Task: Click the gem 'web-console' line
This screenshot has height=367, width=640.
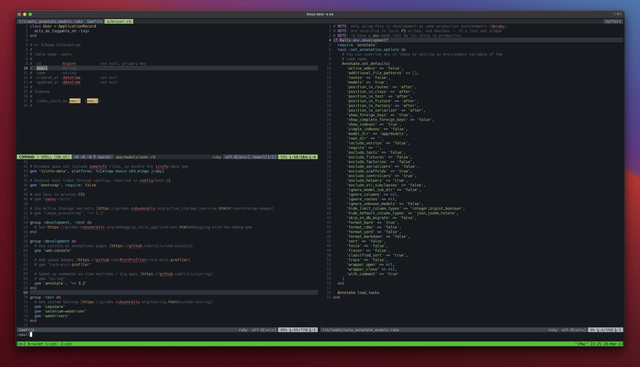Action: point(52,251)
